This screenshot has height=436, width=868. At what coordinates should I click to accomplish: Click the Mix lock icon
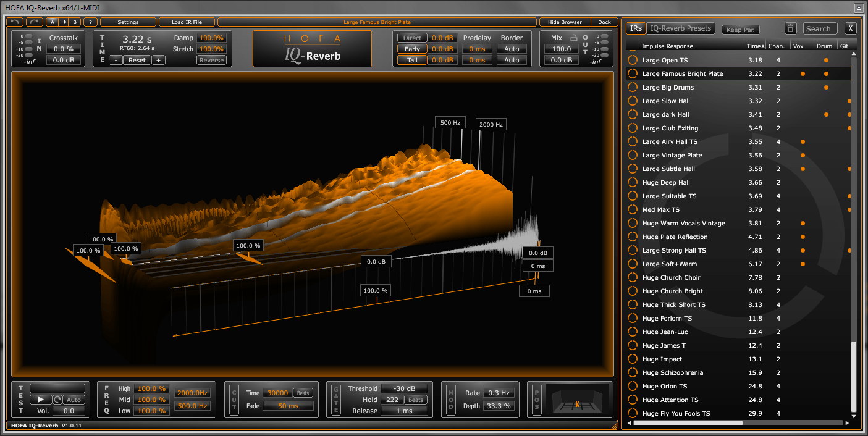pyautogui.click(x=573, y=38)
